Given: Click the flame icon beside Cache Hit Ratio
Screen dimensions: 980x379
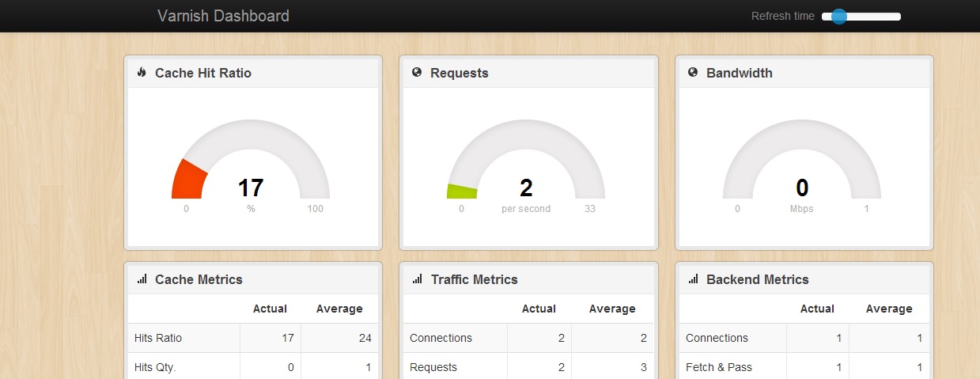Looking at the screenshot, I should point(142,72).
